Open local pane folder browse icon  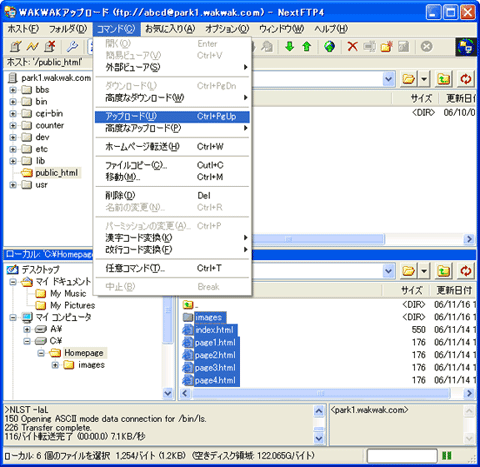click(x=408, y=271)
